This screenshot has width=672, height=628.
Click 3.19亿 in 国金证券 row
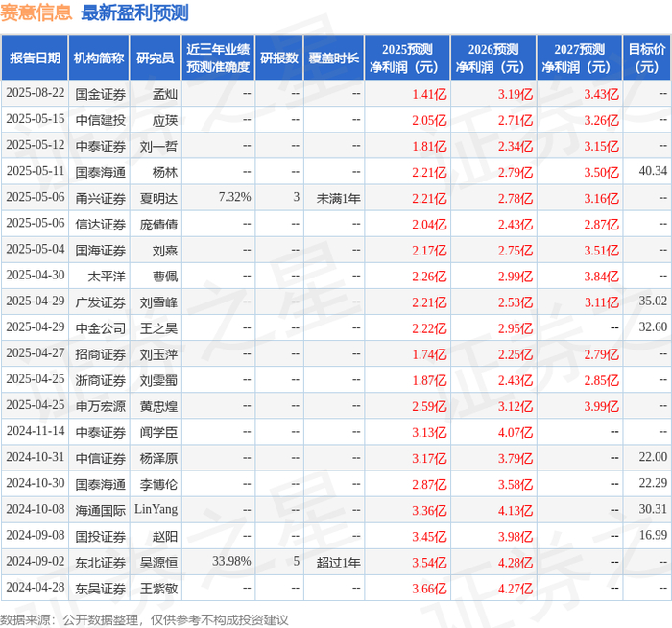[x=516, y=94]
